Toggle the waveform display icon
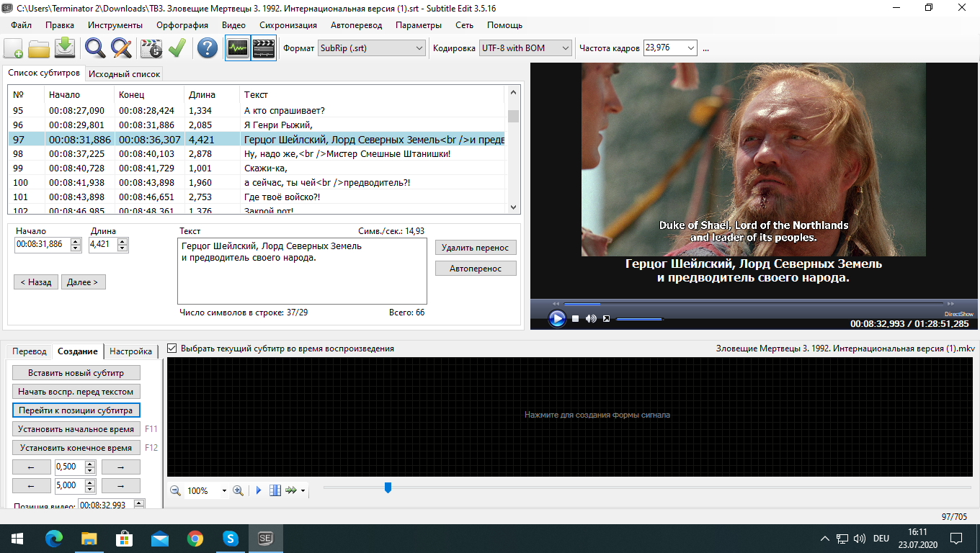The width and height of the screenshot is (980, 553). point(238,48)
